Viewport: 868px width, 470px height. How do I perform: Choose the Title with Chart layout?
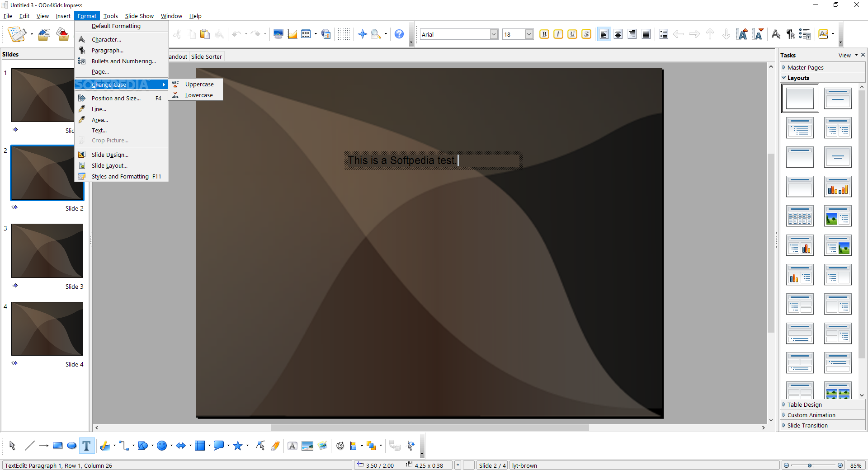tap(838, 187)
